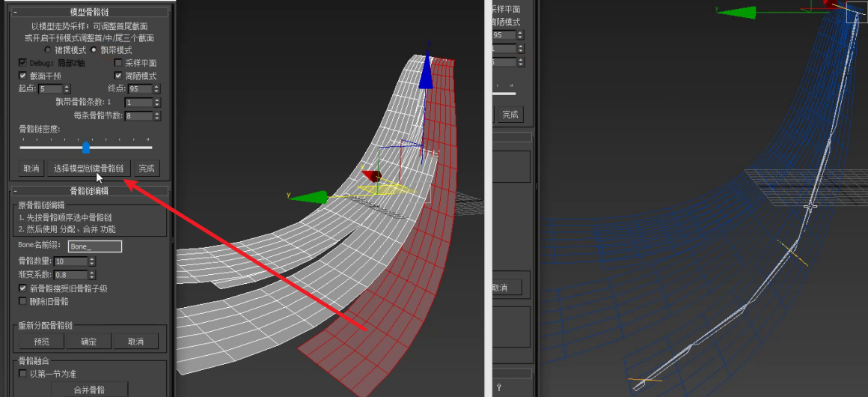Click the 终点 spinner arrows in left panel
Screen dimensions: 868x397
tap(157, 88)
